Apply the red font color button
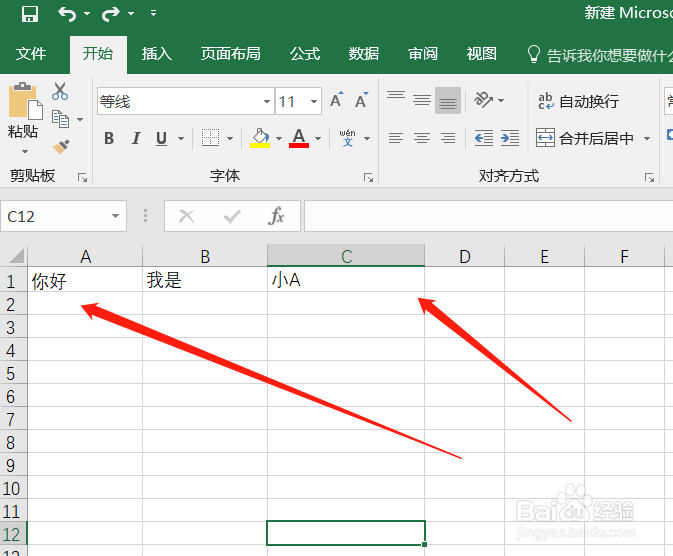 coord(299,138)
